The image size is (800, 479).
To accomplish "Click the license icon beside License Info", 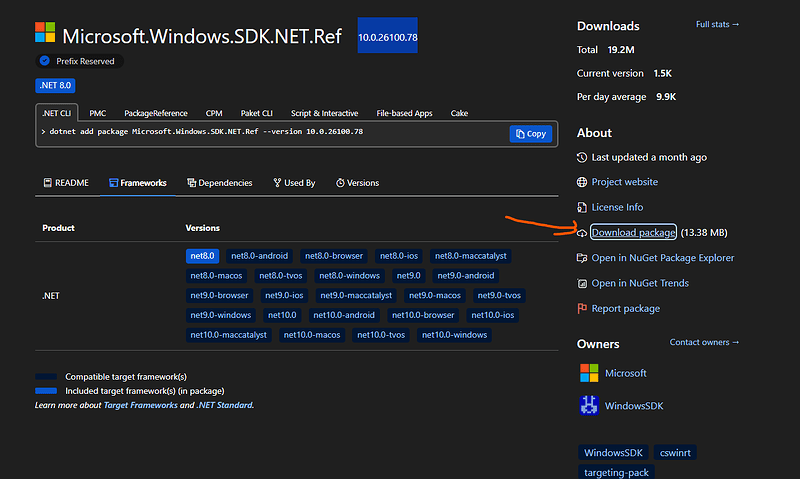I will (x=583, y=207).
